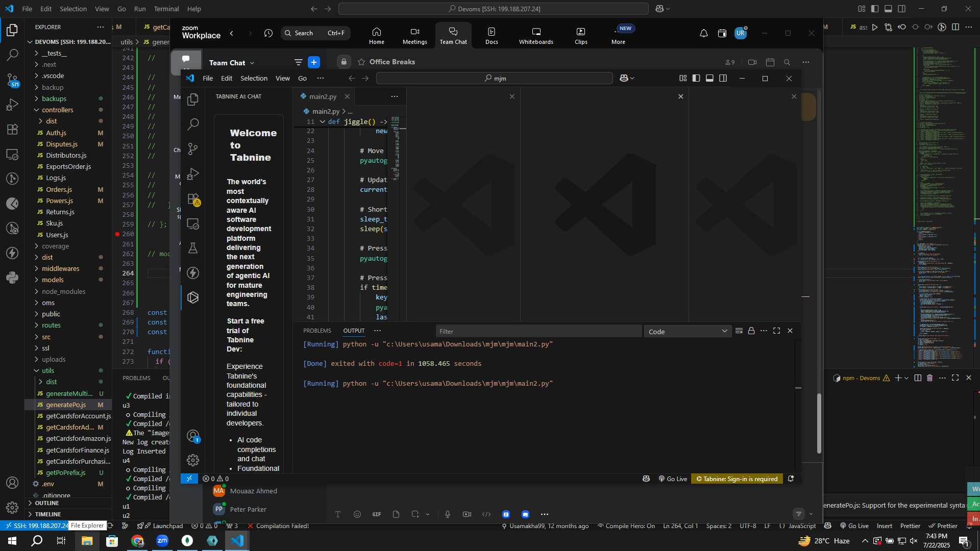Viewport: 980px width, 551px height.
Task: Toggle breakpoint at line 260
Action: click(117, 234)
